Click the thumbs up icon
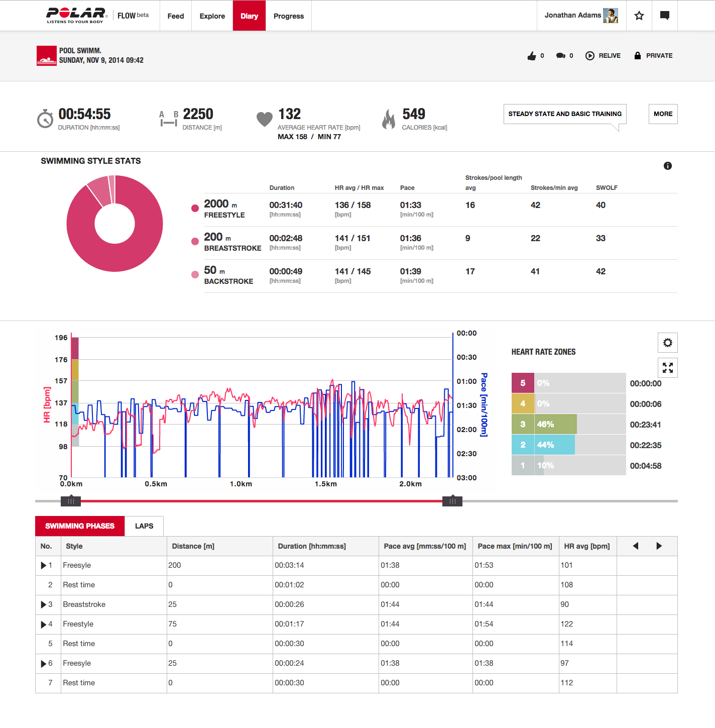Screen dimensions: 715x728 532,55
